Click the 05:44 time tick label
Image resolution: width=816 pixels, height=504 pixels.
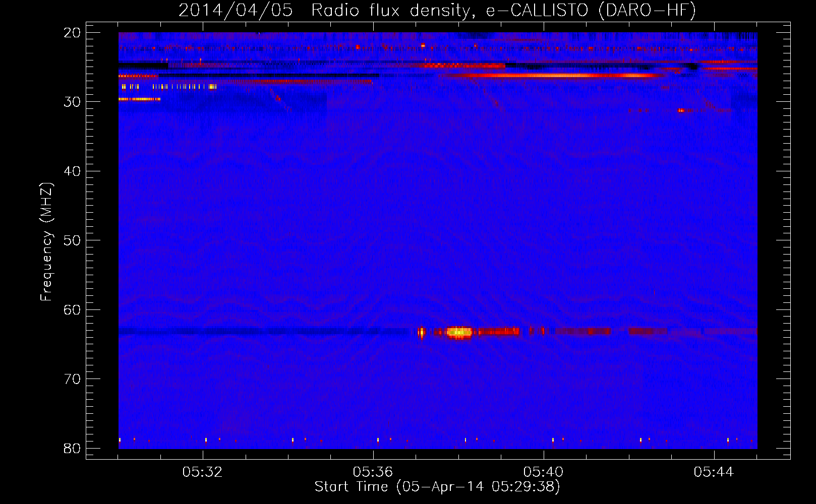tap(714, 472)
